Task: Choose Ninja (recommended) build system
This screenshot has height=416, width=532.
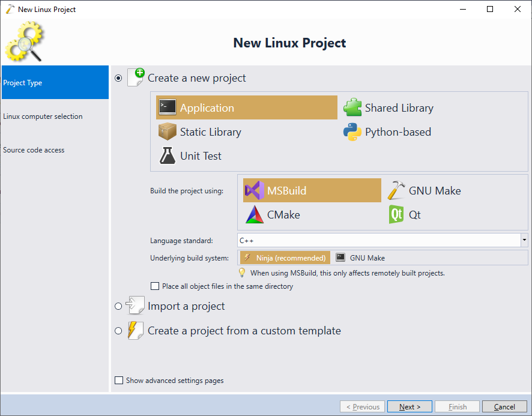Action: (x=285, y=258)
